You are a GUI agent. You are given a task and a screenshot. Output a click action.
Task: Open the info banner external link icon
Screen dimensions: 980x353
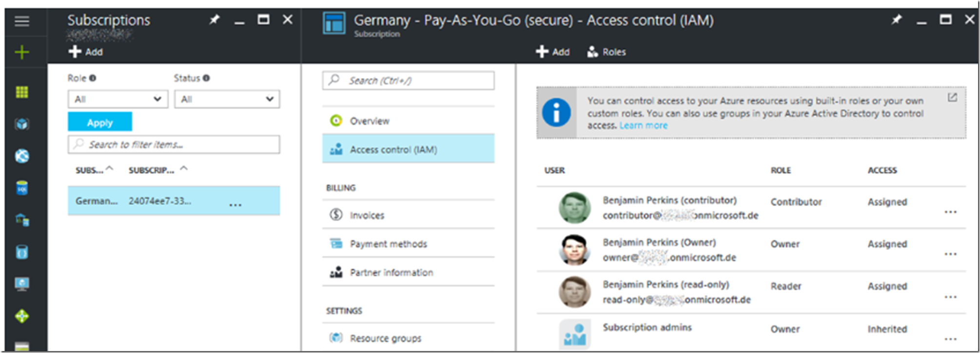pyautogui.click(x=952, y=98)
